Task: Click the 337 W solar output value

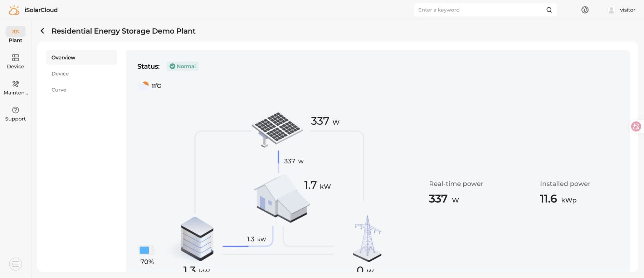Action: coord(325,121)
